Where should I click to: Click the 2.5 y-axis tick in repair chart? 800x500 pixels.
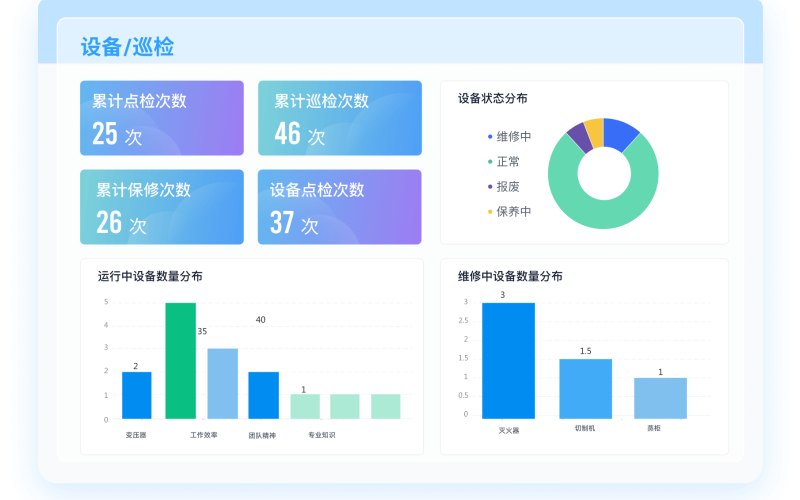463,320
